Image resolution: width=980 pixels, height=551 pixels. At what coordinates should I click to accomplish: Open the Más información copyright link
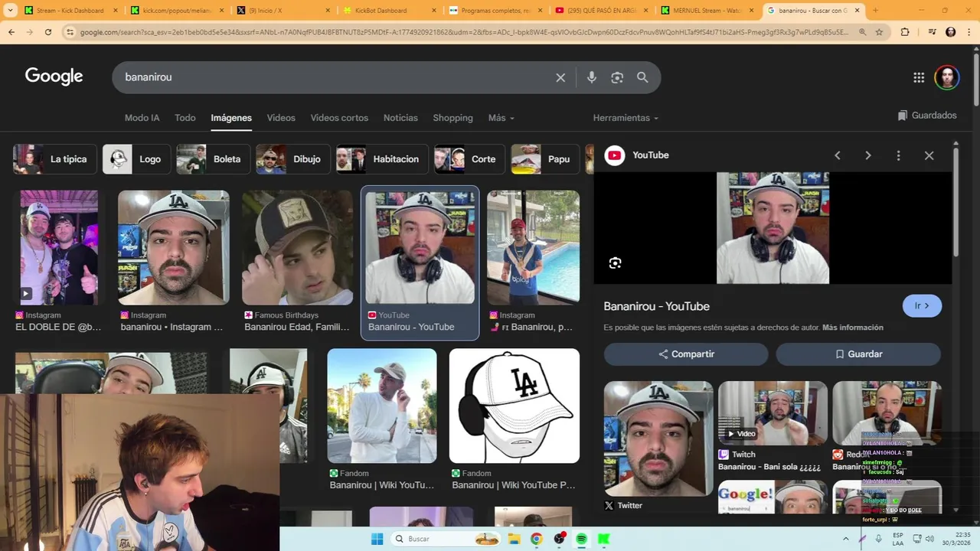pos(853,328)
